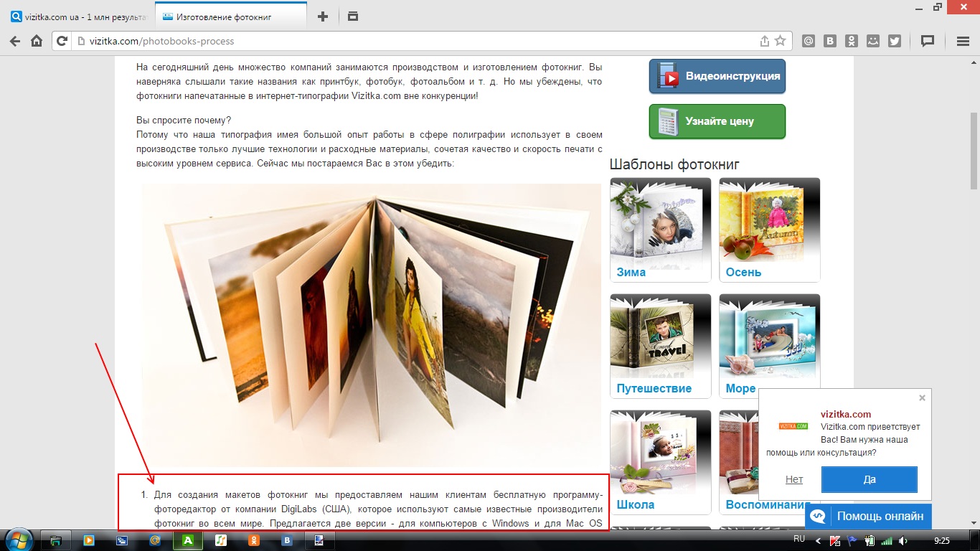The image size is (980, 551).
Task: Open a new tab with the plus button
Action: 323,17
